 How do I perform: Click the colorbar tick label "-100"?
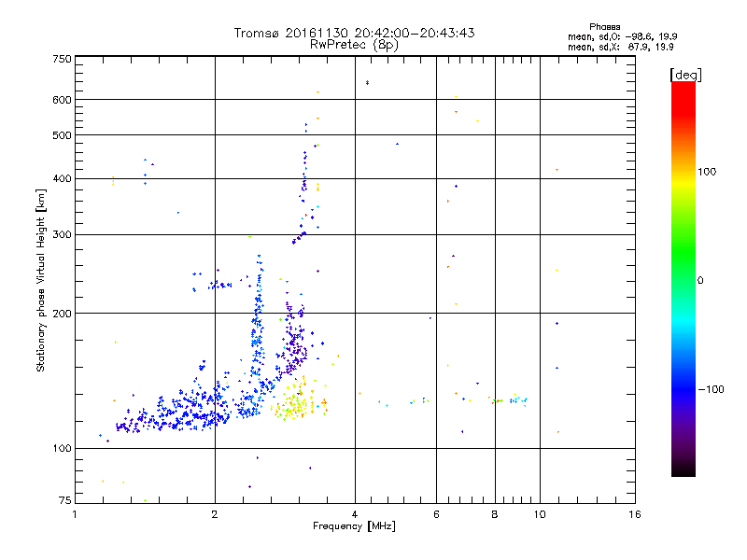[x=711, y=389]
